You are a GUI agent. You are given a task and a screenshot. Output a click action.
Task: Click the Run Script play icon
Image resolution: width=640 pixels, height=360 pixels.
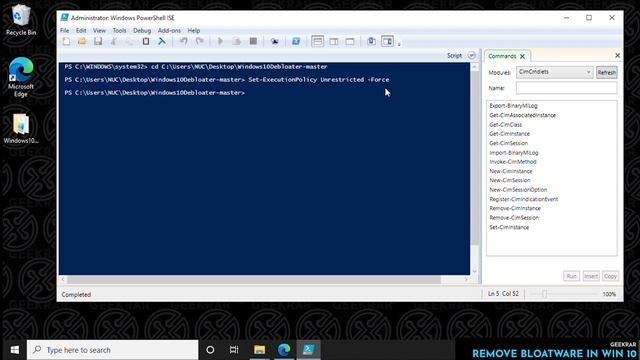point(220,41)
